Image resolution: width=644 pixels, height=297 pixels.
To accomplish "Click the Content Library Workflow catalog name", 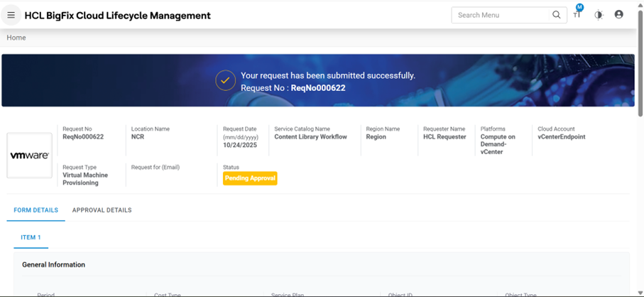I will (310, 137).
